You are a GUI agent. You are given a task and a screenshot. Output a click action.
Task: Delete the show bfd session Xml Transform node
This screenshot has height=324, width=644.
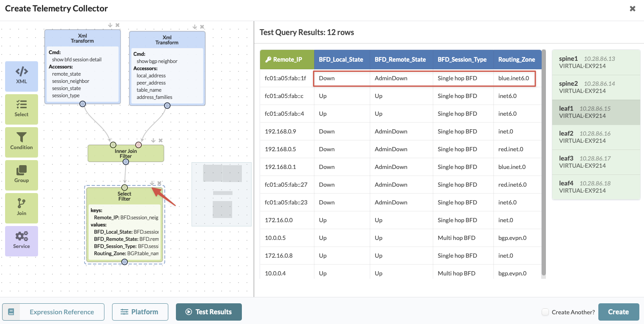pos(118,25)
